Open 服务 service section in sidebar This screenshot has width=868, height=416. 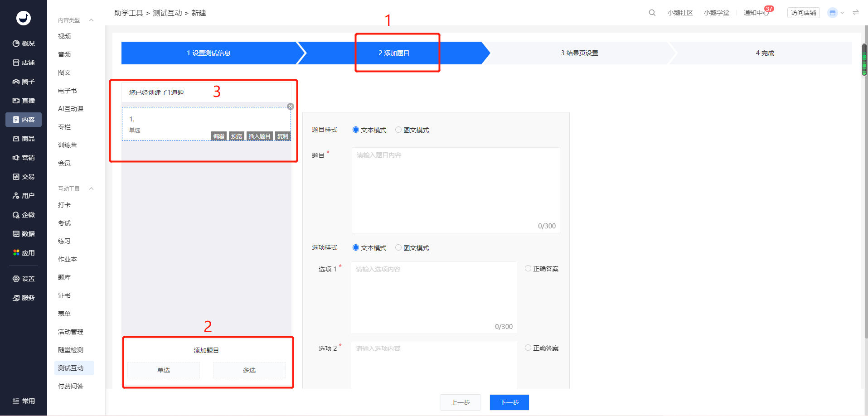(x=24, y=298)
